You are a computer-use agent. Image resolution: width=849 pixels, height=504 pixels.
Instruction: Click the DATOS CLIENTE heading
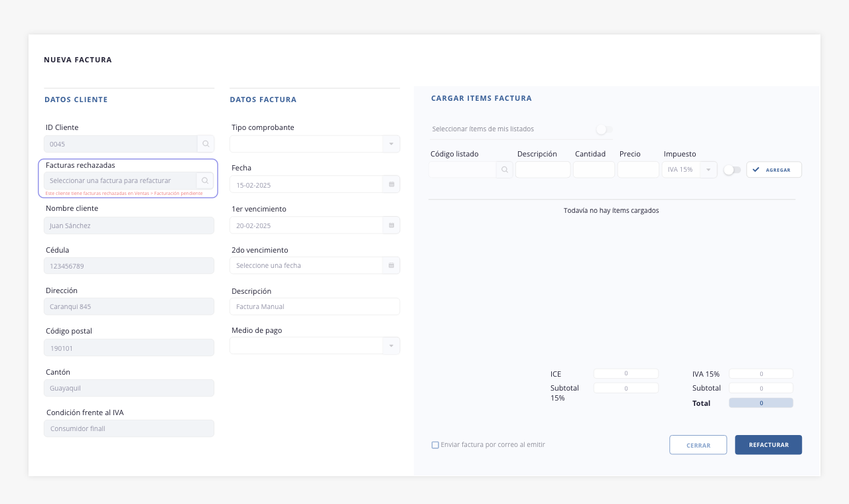(76, 99)
